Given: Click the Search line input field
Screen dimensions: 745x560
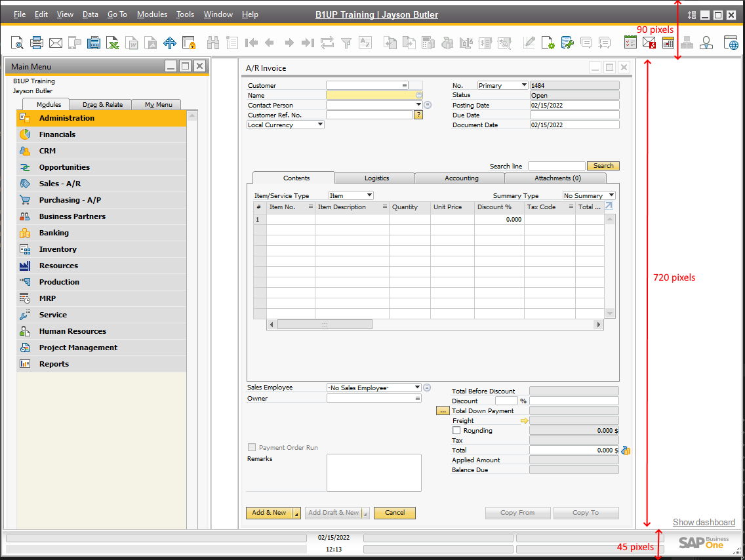Looking at the screenshot, I should point(556,166).
